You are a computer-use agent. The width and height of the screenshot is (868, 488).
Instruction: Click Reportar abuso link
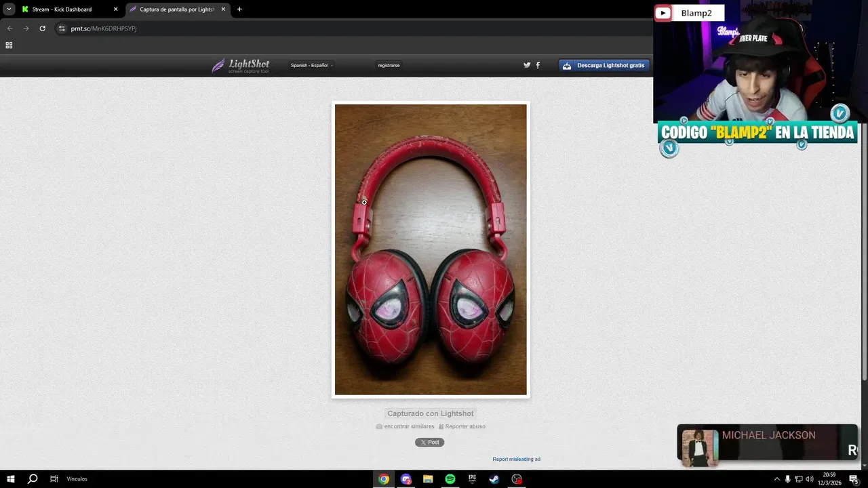[x=462, y=426]
